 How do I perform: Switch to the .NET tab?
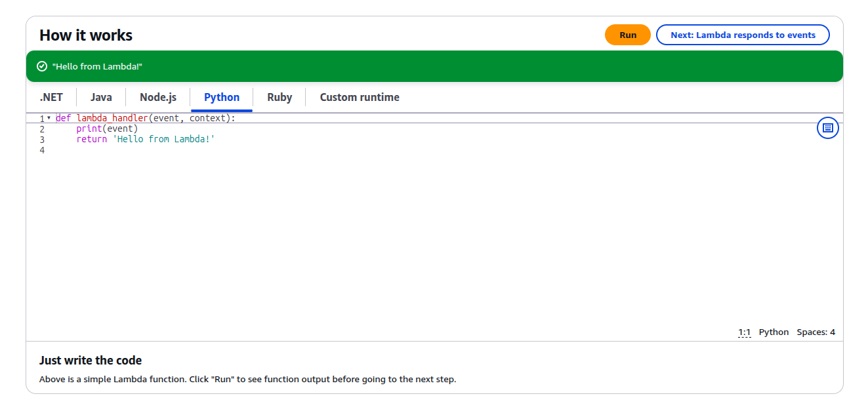[51, 97]
